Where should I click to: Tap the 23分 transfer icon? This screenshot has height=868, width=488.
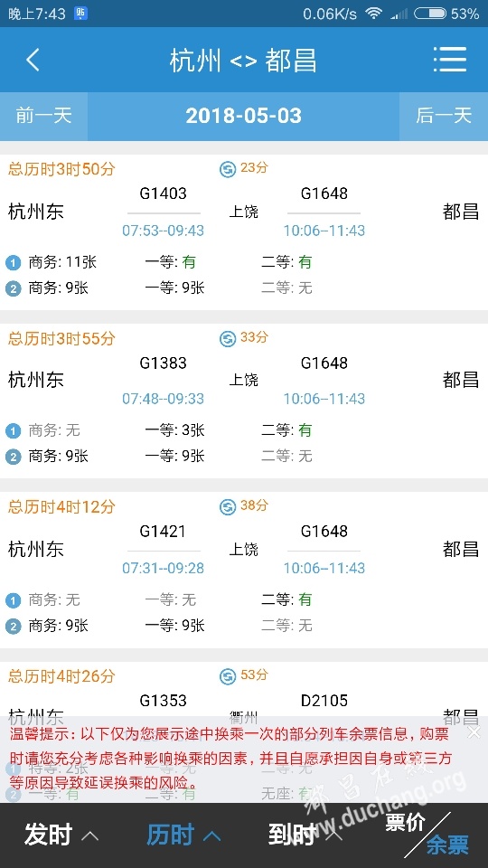click(x=228, y=169)
